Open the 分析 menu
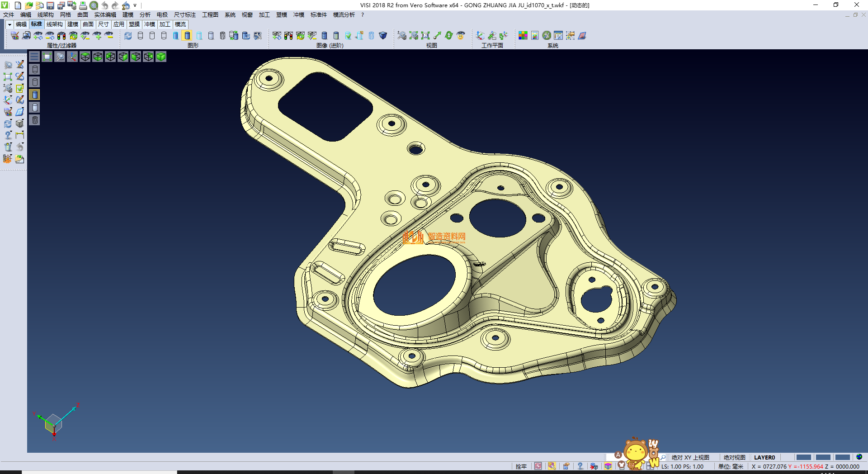The image size is (868, 474). click(145, 15)
